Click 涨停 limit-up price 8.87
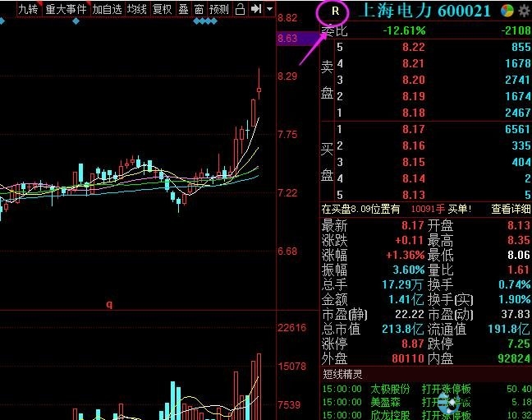532x420 pixels. 413,344
